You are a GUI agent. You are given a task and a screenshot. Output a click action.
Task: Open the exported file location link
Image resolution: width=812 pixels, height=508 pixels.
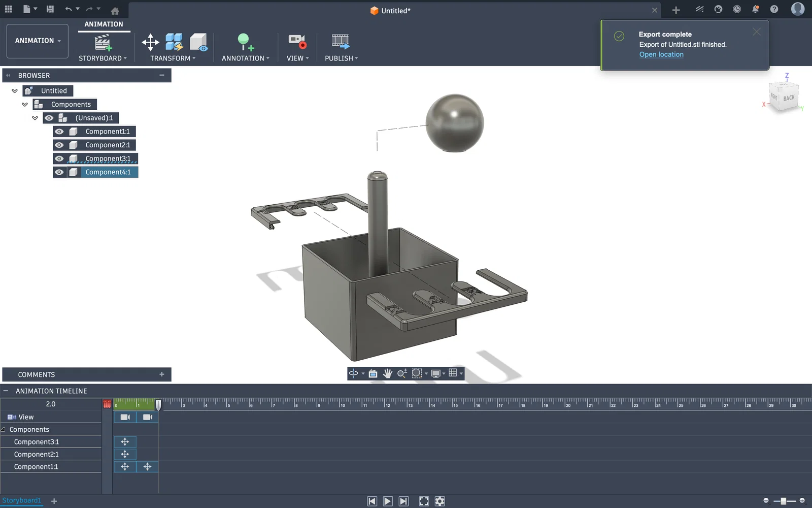[x=661, y=54]
